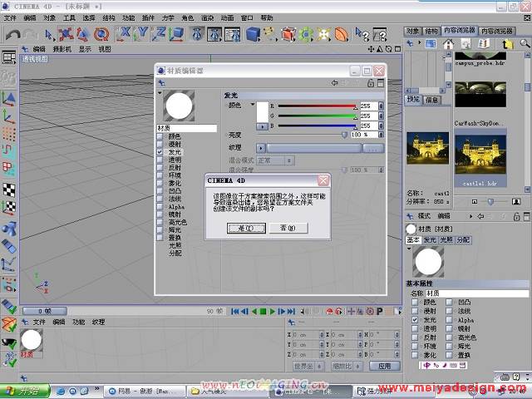Open the NURBS objects tool
This screenshot has width=532, height=399.
click(288, 34)
